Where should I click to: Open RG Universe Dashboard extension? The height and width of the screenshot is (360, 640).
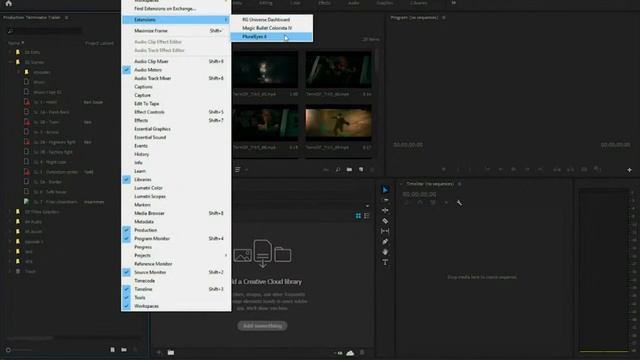tap(272, 20)
